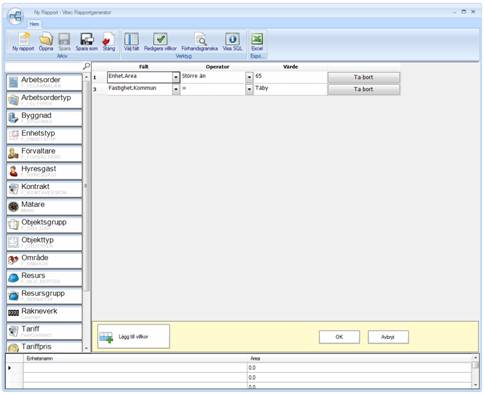Screen dimensions: 484x394
Task: Click the search magnifier icon above the list
Action: click(86, 66)
